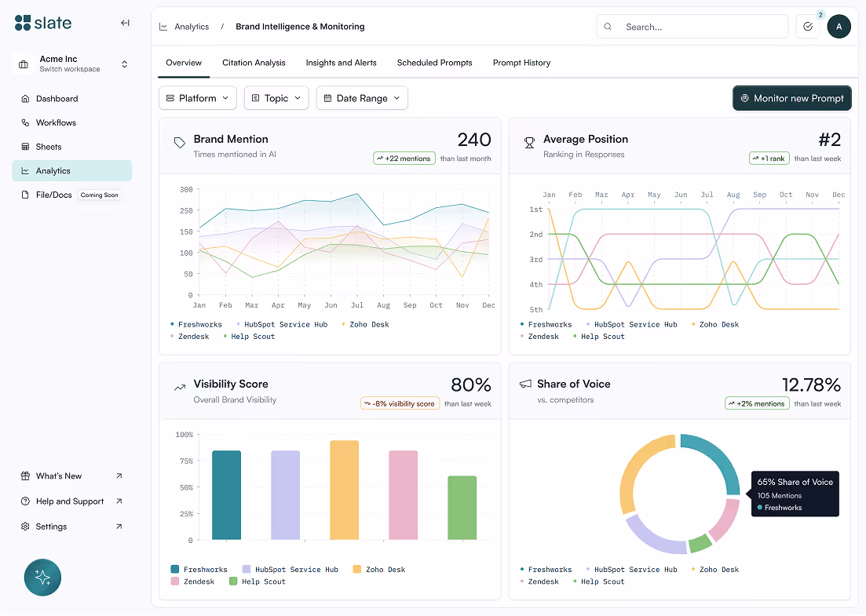Toggle Zoho Desk in Share of Voice legend
866x616 pixels.
coord(714,570)
